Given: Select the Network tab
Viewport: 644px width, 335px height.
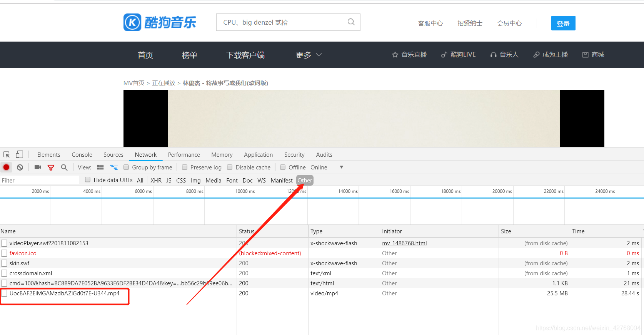Looking at the screenshot, I should [x=145, y=154].
